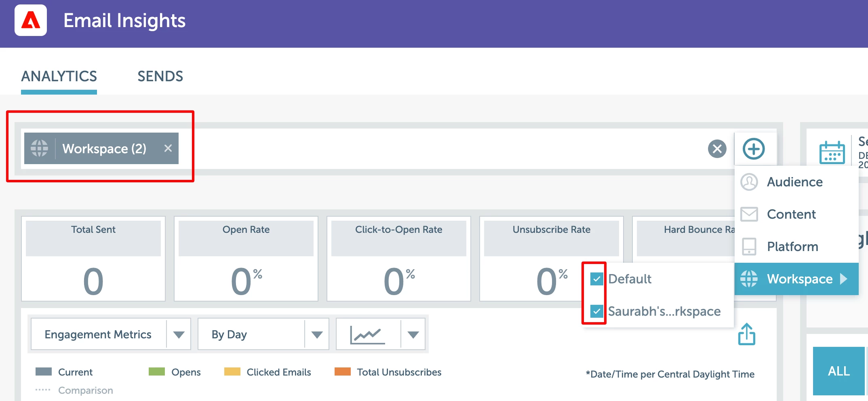Image resolution: width=868 pixels, height=401 pixels.
Task: Uncheck the Default workspace checkbox
Action: coord(597,279)
